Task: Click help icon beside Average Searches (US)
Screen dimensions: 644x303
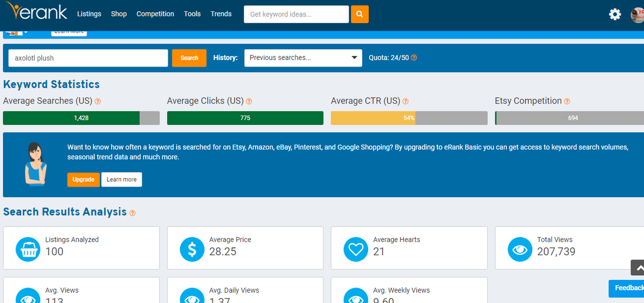Action: (98, 101)
